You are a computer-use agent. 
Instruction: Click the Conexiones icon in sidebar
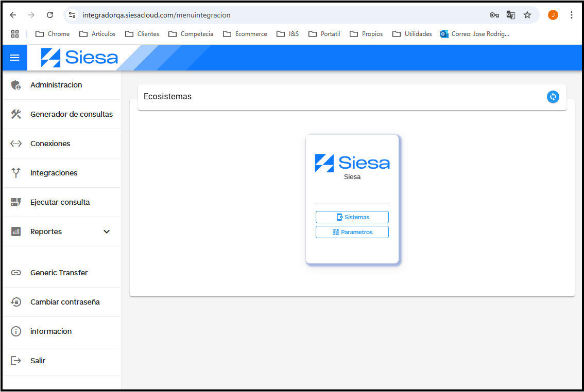[x=16, y=144]
